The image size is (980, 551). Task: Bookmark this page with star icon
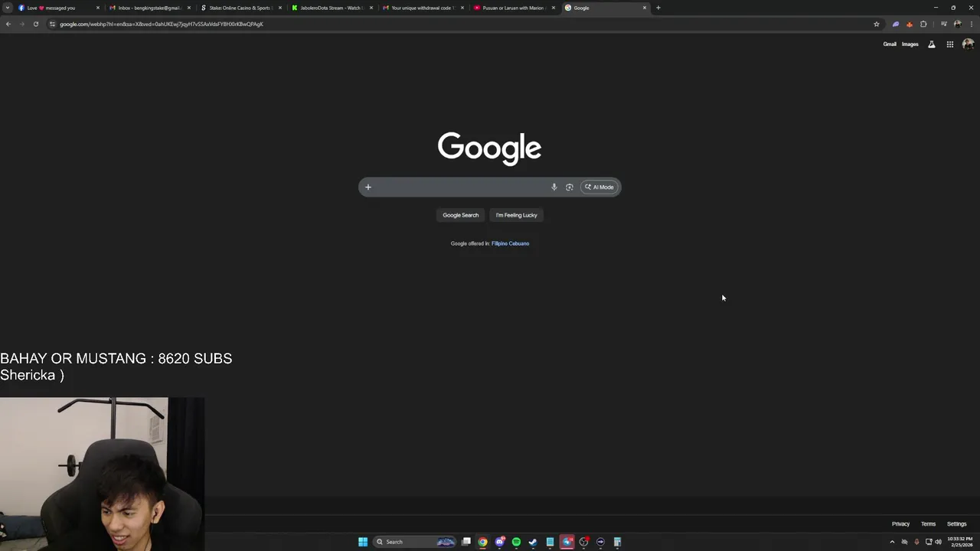tap(876, 24)
